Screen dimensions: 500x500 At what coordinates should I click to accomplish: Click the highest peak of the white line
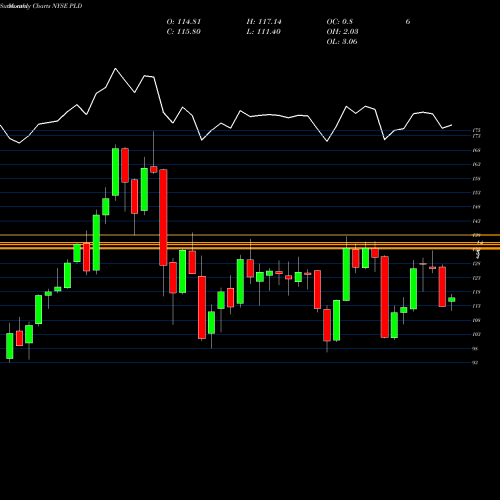115,69
